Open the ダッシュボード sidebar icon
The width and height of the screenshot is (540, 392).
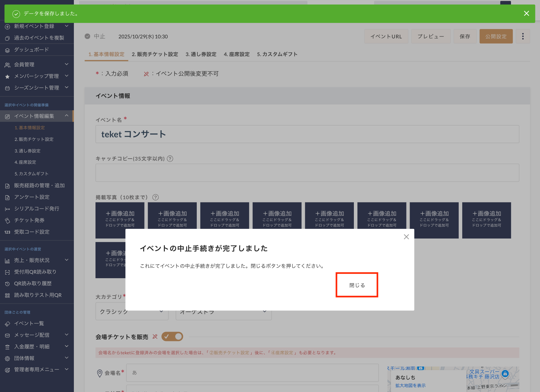pyautogui.click(x=7, y=50)
